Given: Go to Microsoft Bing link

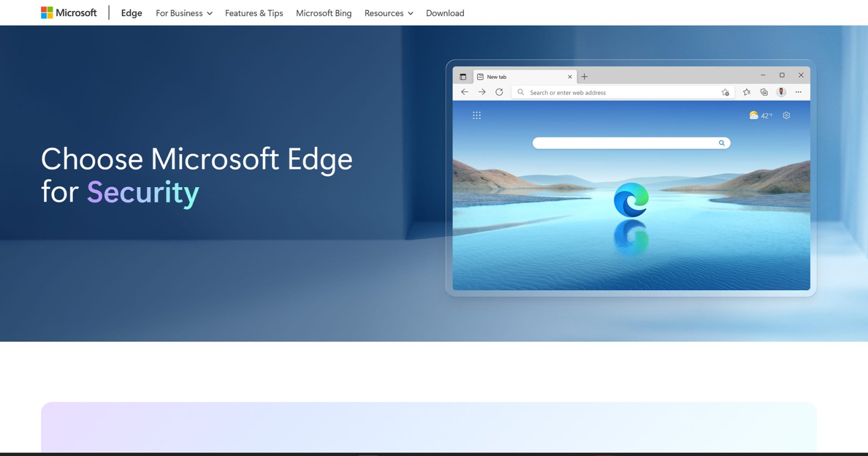Looking at the screenshot, I should coord(324,13).
